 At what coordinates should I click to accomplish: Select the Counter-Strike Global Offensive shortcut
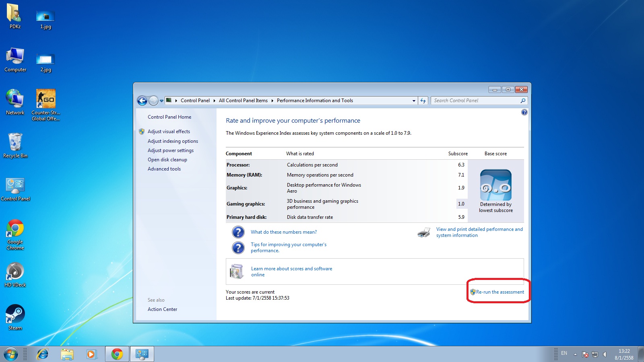[x=45, y=105]
